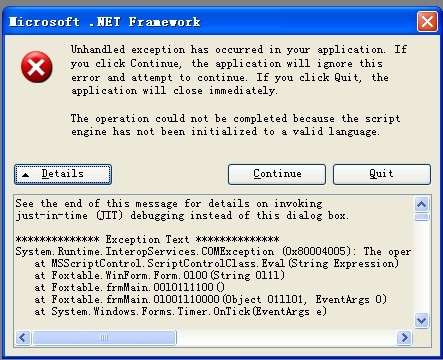
Task: Click the red error X icon
Action: pyautogui.click(x=36, y=67)
